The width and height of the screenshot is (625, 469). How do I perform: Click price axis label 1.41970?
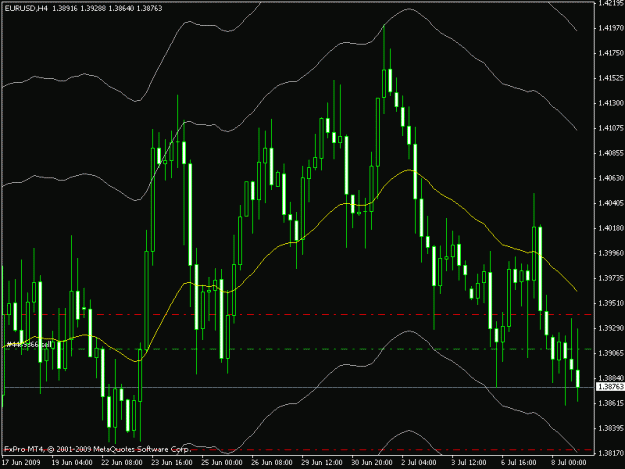[x=611, y=28]
